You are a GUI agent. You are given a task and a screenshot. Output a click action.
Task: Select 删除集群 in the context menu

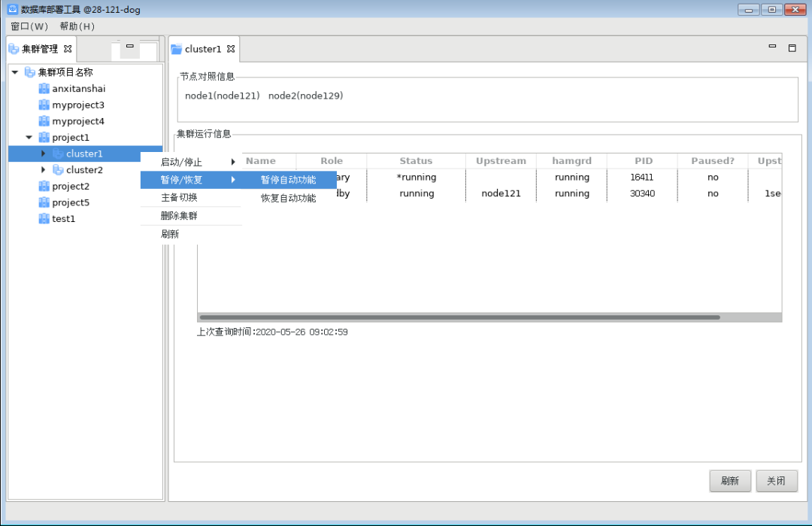(x=179, y=216)
